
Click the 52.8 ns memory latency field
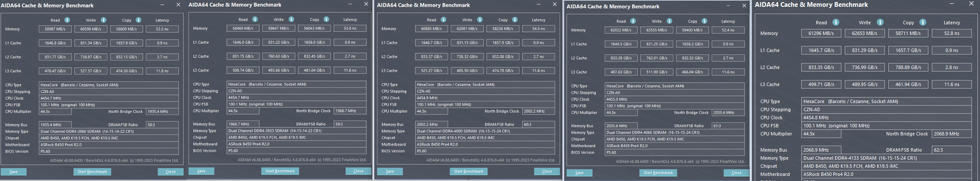click(951, 33)
